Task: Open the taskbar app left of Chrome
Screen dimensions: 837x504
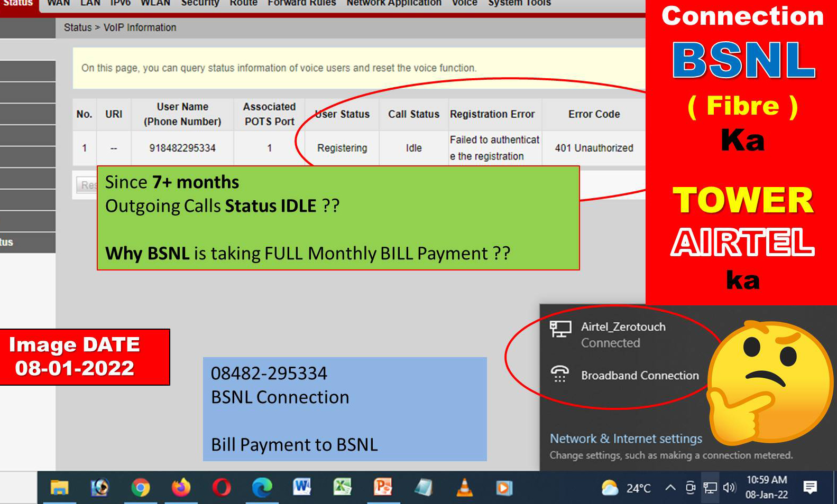Action: 99,488
